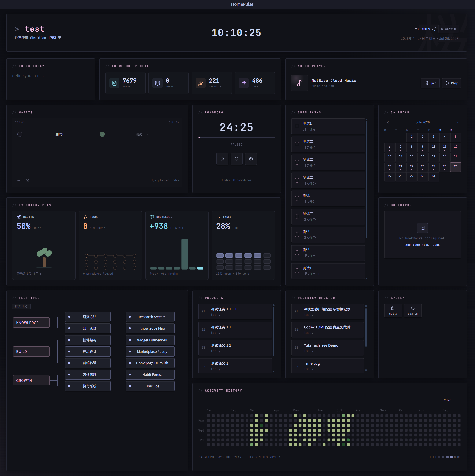Open the 插件架构 node
475x476 pixels.
click(x=88, y=340)
